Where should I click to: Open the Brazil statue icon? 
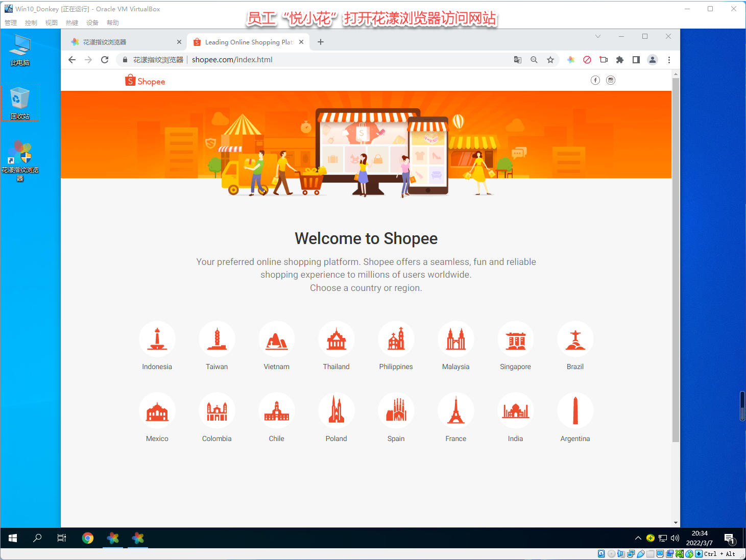575,339
